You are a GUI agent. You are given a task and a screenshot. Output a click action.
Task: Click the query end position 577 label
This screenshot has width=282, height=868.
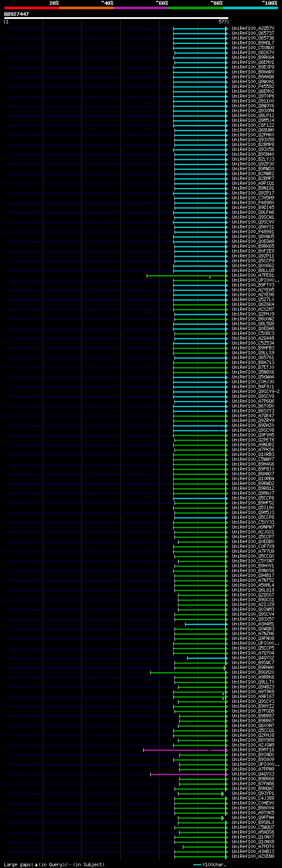pyautogui.click(x=223, y=22)
